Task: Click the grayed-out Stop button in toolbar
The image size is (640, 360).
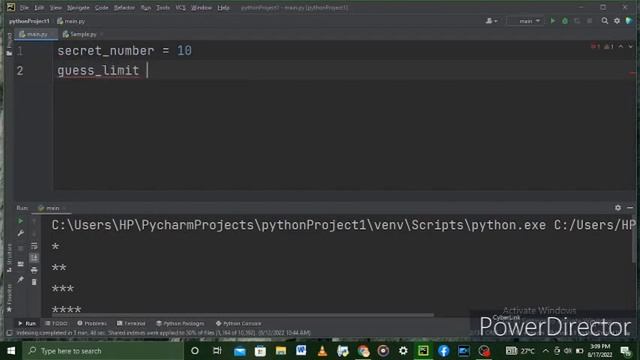Action: pos(589,21)
